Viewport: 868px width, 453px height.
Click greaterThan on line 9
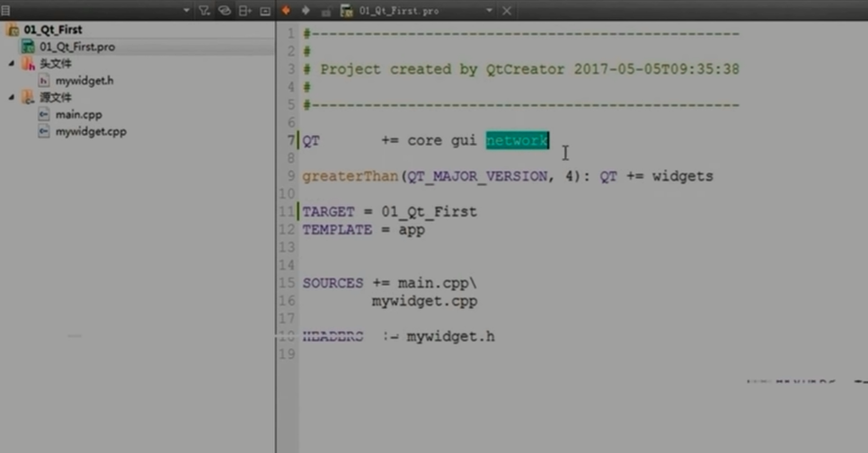coord(350,176)
